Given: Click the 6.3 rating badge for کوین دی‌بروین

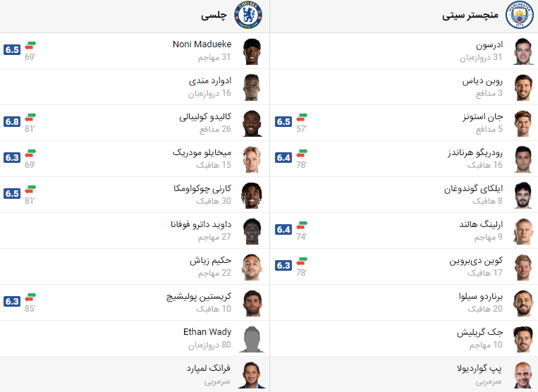Looking at the screenshot, I should [283, 266].
